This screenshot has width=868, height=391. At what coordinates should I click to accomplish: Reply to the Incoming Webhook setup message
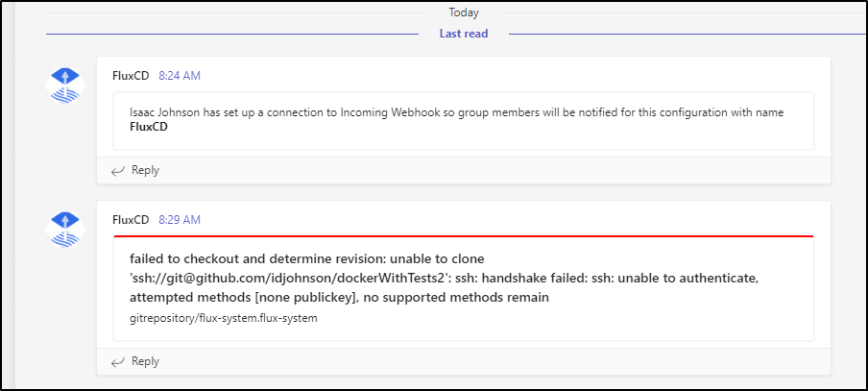135,171
